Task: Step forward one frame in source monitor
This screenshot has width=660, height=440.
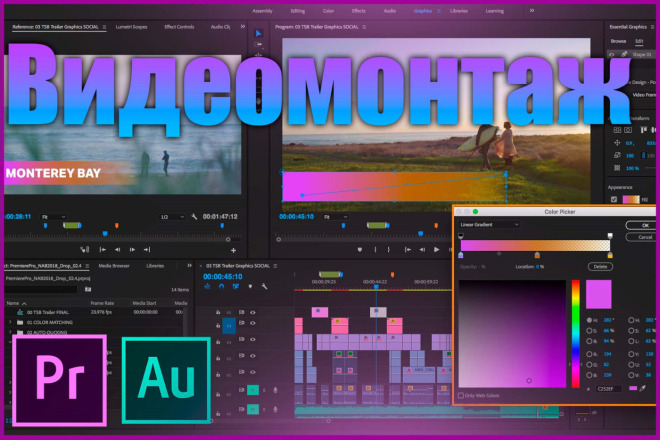Action: 132,250
